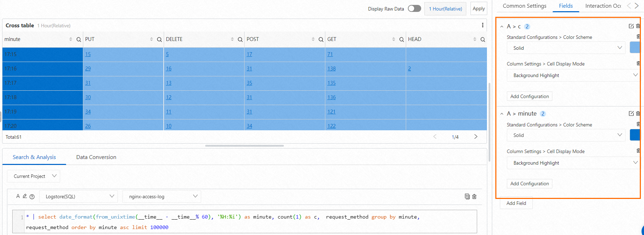Click the horizontal splitter bar below table
This screenshot has height=235, width=644.
pyautogui.click(x=245, y=146)
